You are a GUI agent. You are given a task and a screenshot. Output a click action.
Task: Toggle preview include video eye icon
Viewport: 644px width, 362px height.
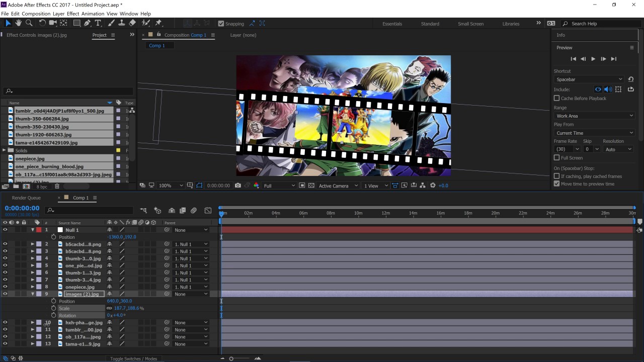click(598, 89)
